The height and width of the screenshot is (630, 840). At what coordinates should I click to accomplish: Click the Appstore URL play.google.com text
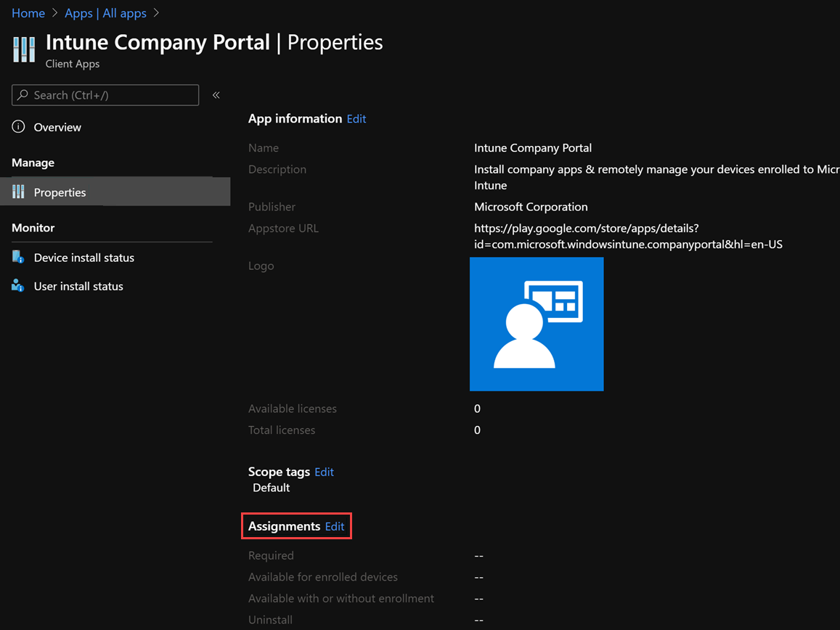pyautogui.click(x=629, y=237)
